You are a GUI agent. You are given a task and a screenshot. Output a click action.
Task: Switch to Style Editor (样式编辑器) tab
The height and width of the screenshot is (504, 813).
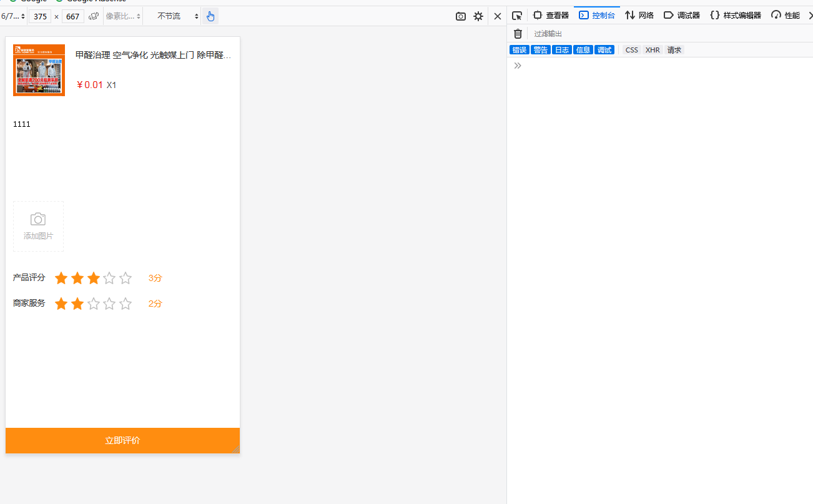pos(736,16)
